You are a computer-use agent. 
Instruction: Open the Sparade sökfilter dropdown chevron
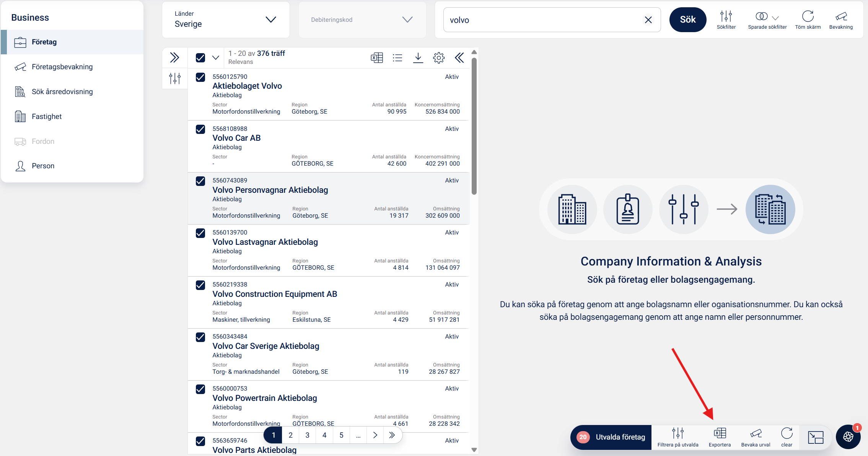tap(775, 18)
